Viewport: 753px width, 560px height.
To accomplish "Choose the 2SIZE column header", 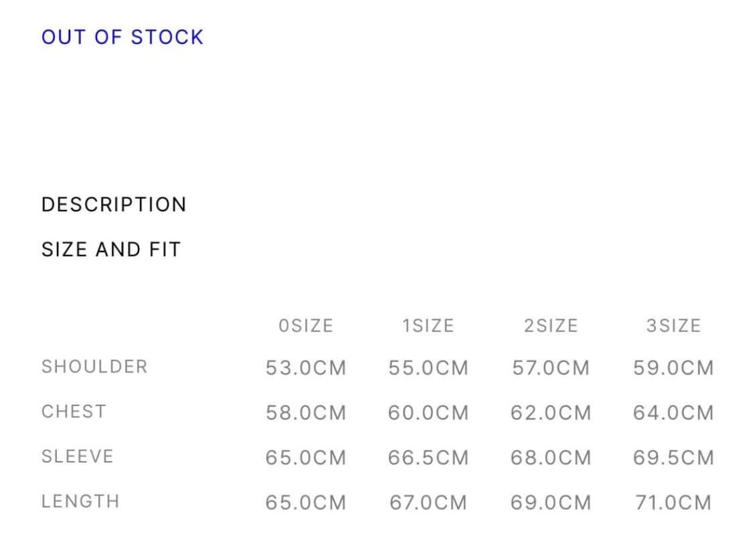I will pos(550,326).
